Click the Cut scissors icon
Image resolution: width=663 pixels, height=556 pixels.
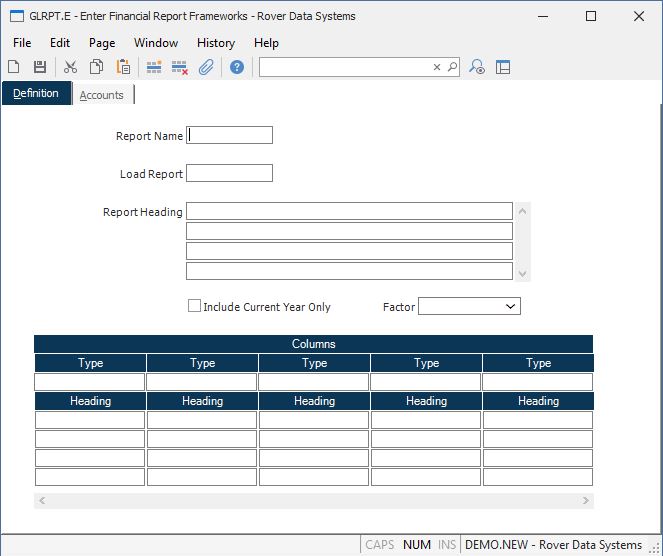point(70,67)
